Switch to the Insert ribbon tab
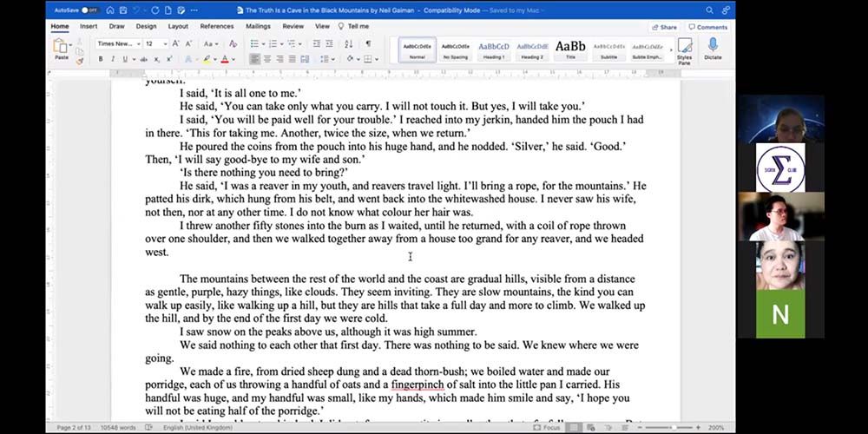 [89, 26]
